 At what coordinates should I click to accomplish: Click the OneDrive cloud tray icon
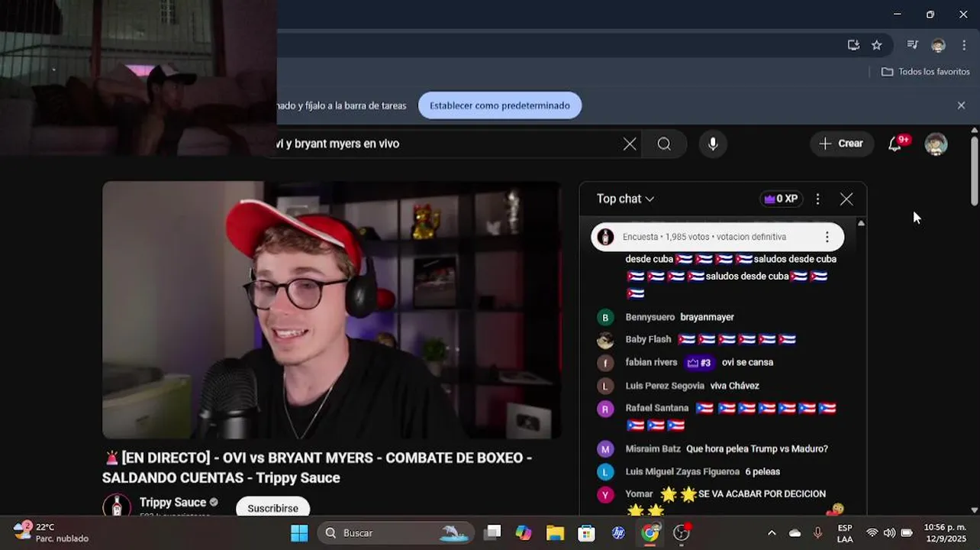795,532
